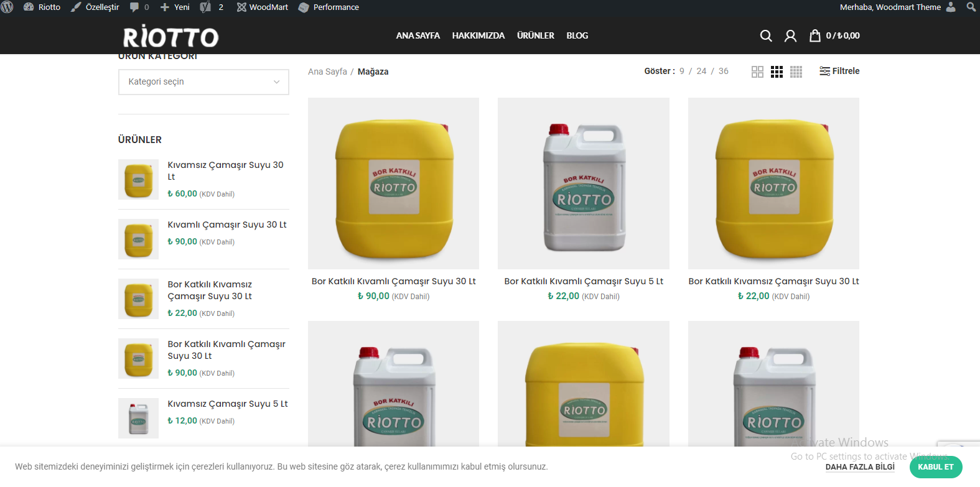Open the Performance admin bar item
980x487 pixels.
329,7
